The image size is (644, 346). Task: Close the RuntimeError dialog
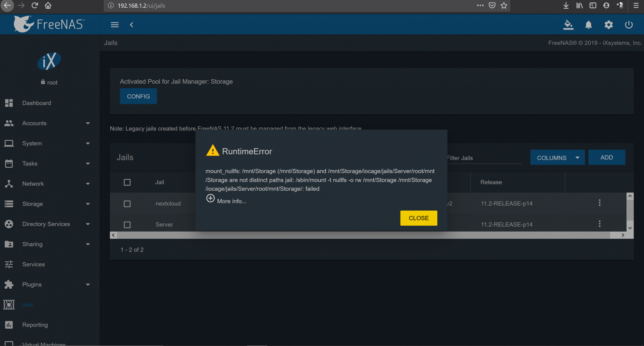[419, 218]
